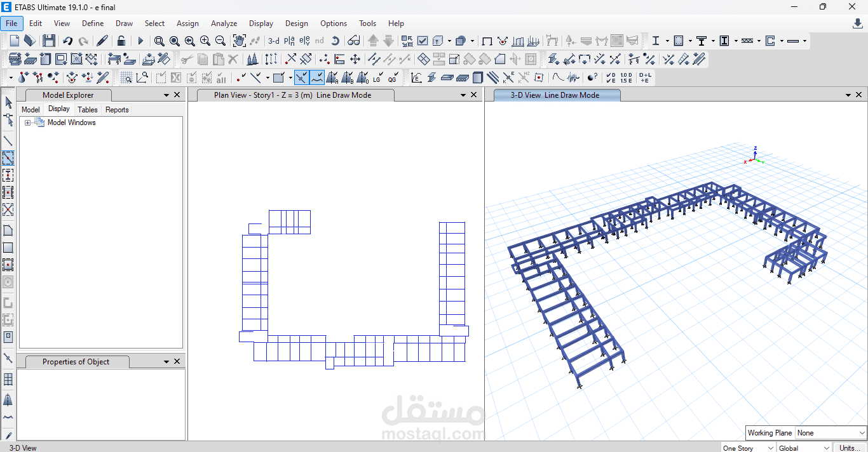Switch to 3-d view toolbar icon
The image size is (868, 452).
tap(273, 41)
